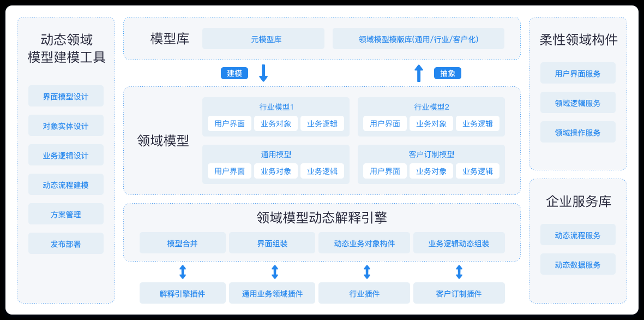The width and height of the screenshot is (644, 320).
Task: Click the double arrow above 解释引擎插件
Action: click(x=183, y=272)
